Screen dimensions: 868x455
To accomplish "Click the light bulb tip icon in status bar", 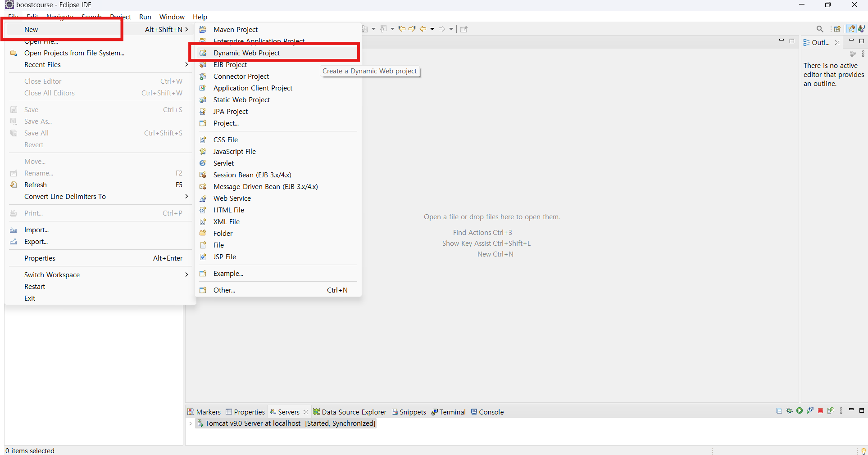I will 863,451.
